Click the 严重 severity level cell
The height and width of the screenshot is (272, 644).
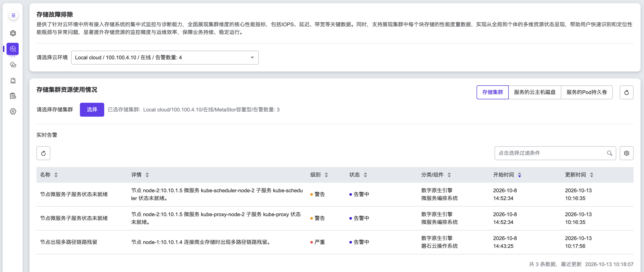tap(317, 242)
